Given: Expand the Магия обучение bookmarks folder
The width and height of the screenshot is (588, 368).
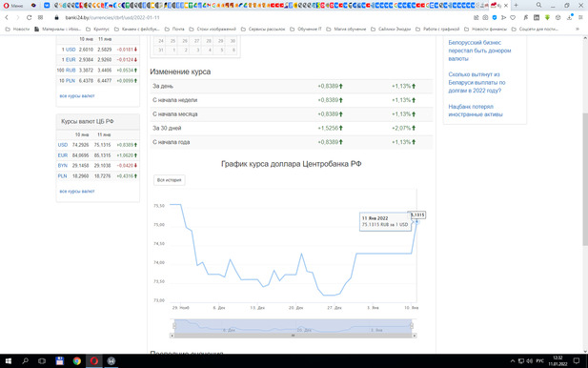Looking at the screenshot, I should coord(346,29).
